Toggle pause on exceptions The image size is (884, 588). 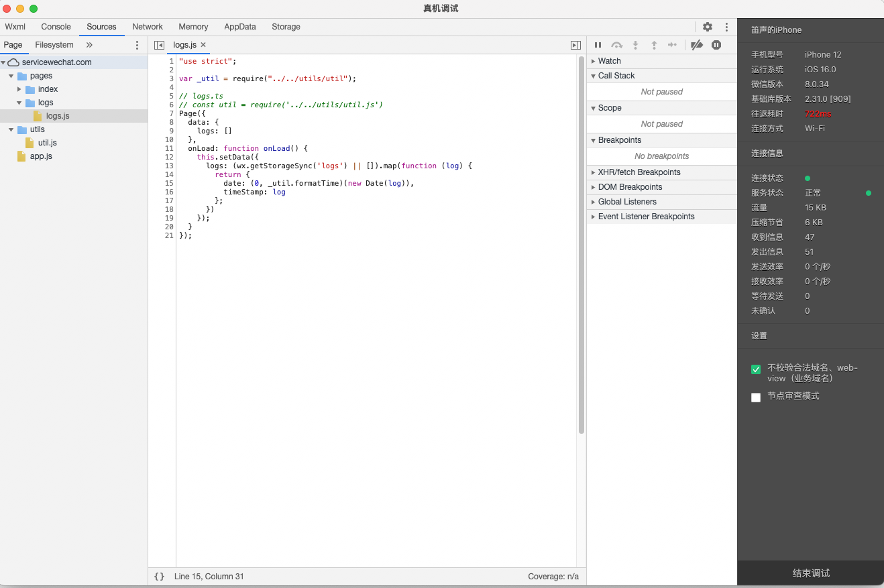716,45
